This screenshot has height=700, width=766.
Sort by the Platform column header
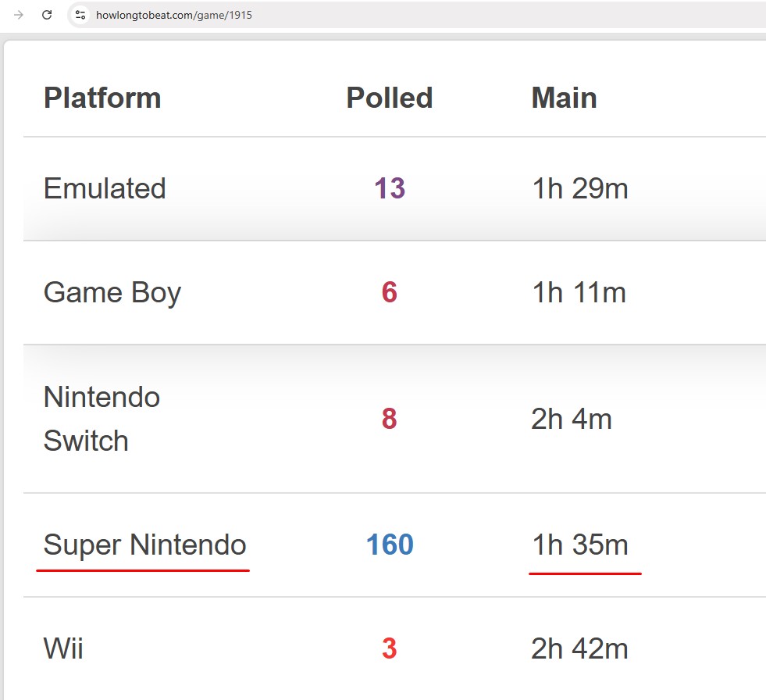[102, 98]
